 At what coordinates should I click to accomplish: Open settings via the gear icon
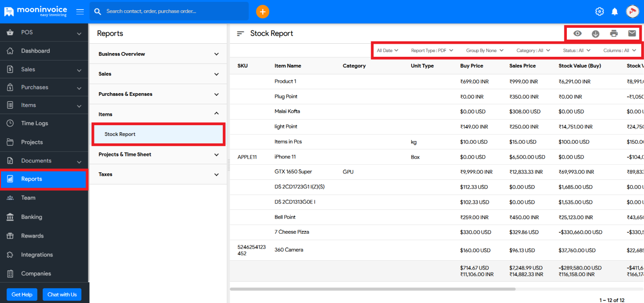click(599, 12)
